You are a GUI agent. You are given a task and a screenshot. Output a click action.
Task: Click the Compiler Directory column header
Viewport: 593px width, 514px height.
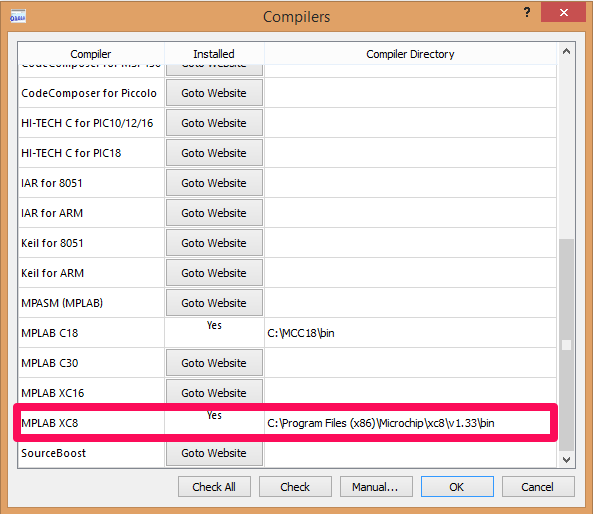pos(410,54)
